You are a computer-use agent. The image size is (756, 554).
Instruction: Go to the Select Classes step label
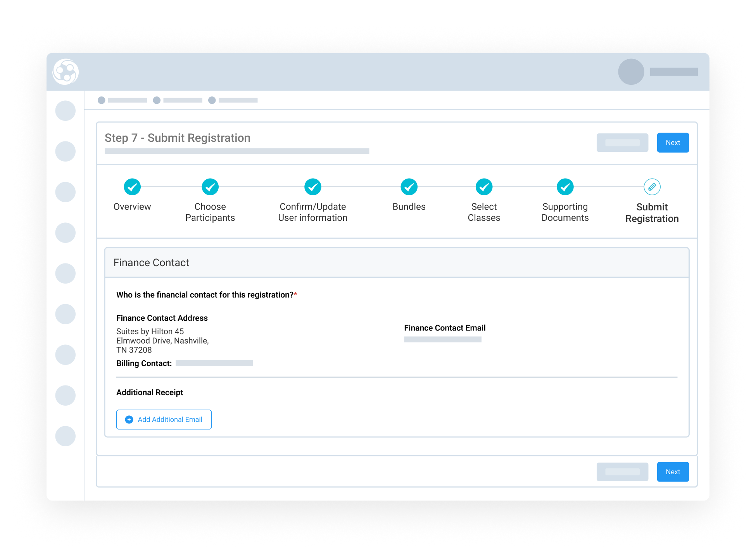[x=484, y=212]
